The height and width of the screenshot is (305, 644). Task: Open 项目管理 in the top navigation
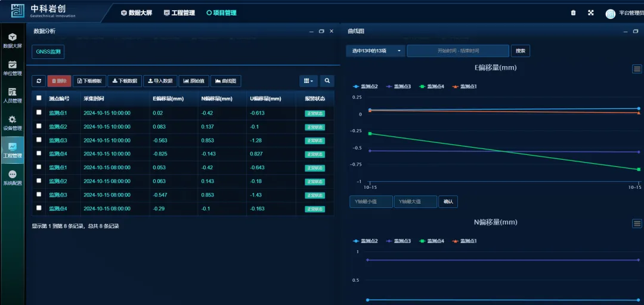tap(221, 13)
